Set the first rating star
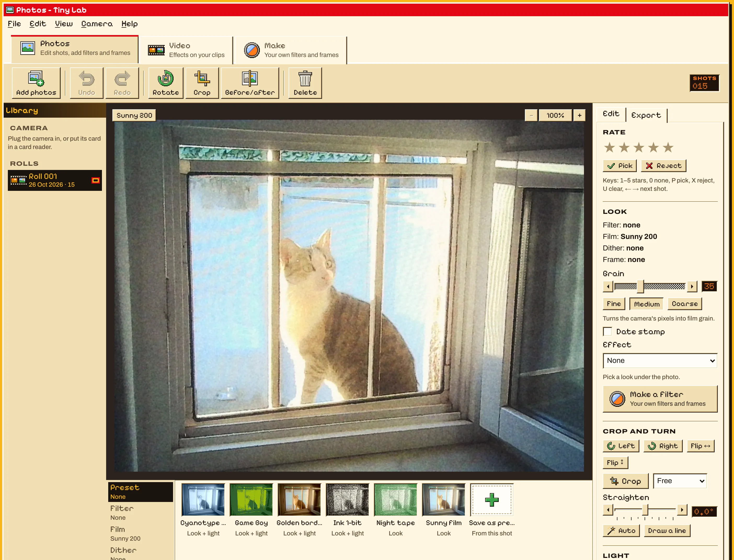734x560 pixels. point(609,147)
